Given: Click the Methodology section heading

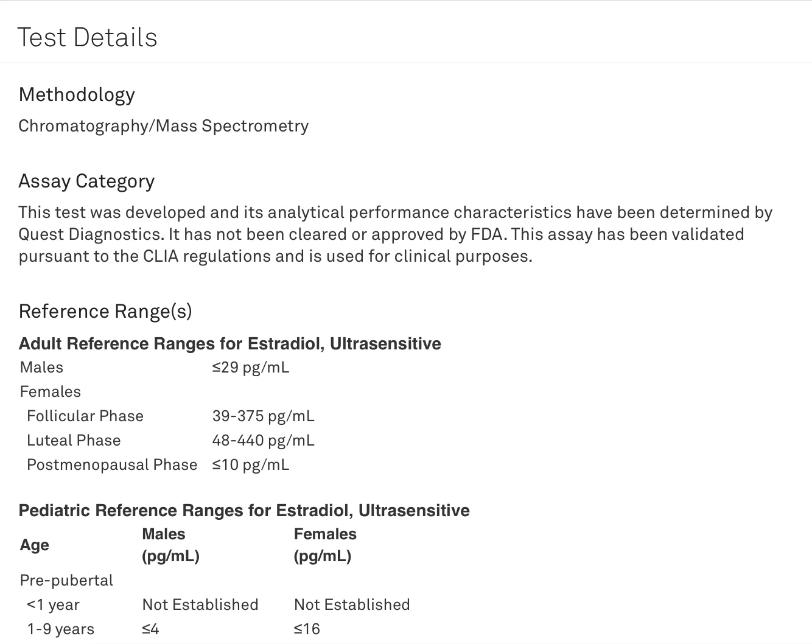Looking at the screenshot, I should (x=77, y=95).
